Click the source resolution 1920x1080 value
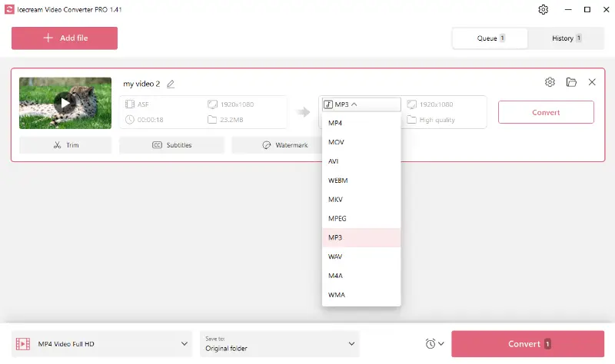Screen dimensions: 615x364 237,104
